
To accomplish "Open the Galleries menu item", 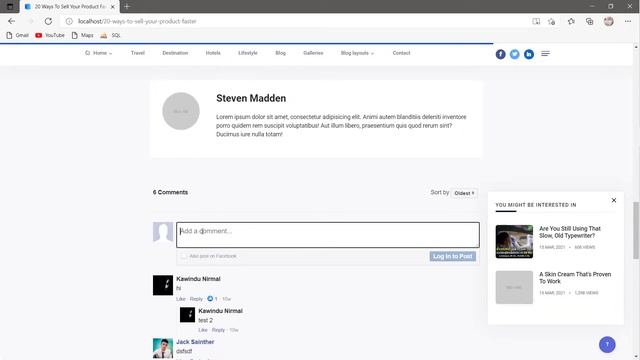I will [x=313, y=53].
